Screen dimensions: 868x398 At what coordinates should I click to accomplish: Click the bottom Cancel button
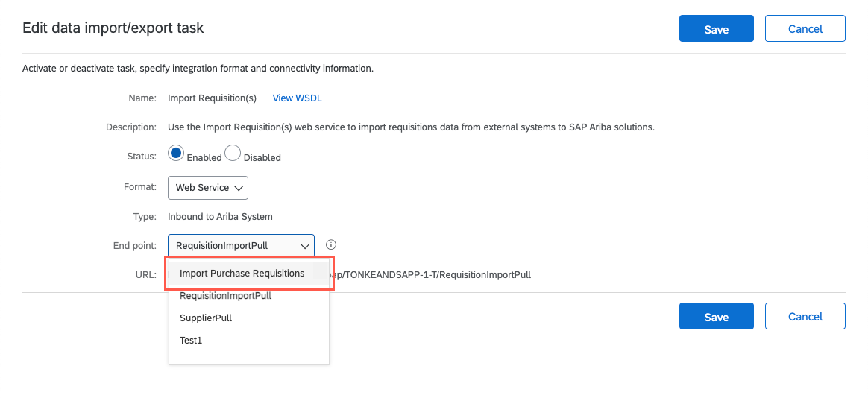click(805, 317)
